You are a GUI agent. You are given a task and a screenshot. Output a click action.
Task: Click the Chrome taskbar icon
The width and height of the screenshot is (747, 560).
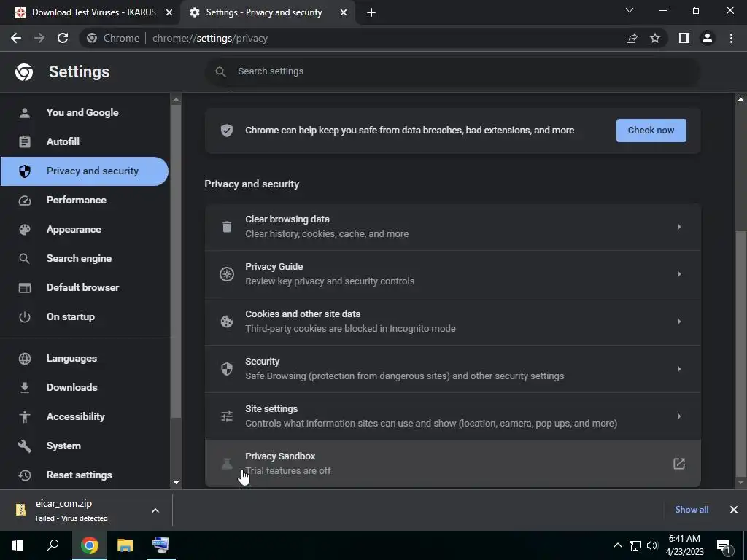89,545
